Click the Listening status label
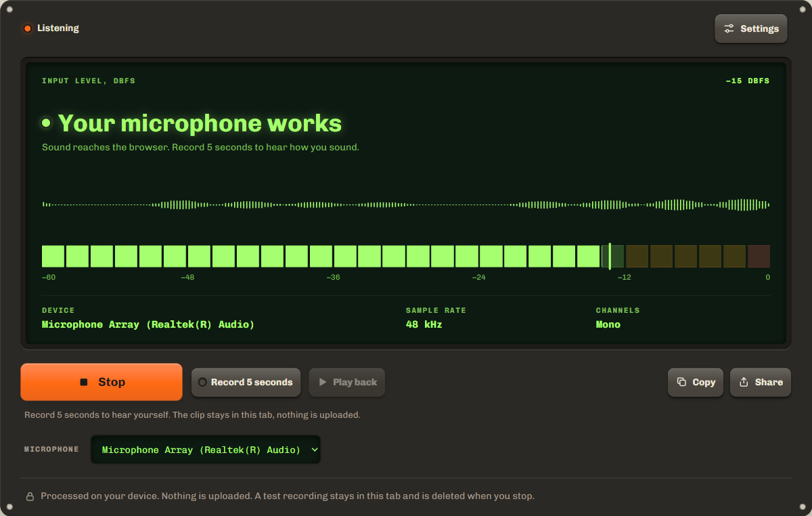Viewport: 812px width, 516px height. tap(58, 28)
